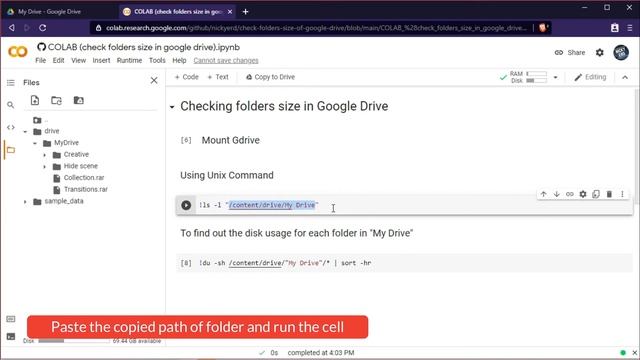640x360 pixels.
Task: Open the Edit menu
Action: pos(58,60)
